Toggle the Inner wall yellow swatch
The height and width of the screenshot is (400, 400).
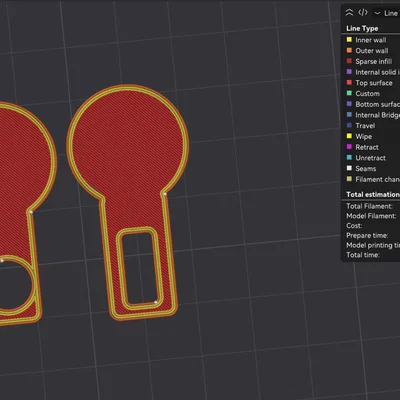[x=349, y=40]
